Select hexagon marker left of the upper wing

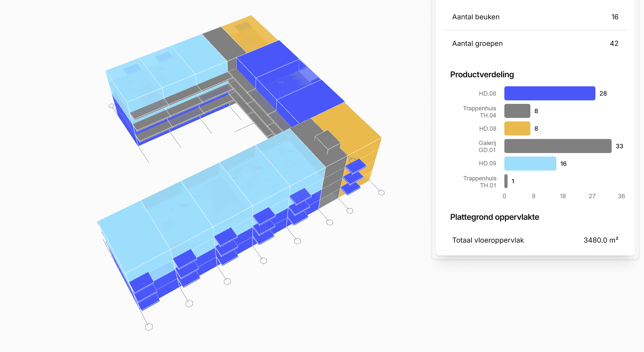(111, 106)
